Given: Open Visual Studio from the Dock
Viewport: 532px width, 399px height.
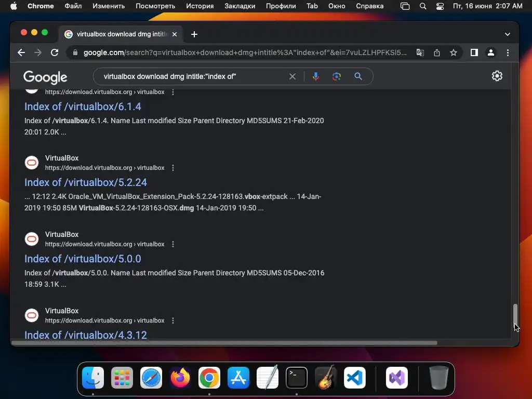Looking at the screenshot, I should [396, 377].
